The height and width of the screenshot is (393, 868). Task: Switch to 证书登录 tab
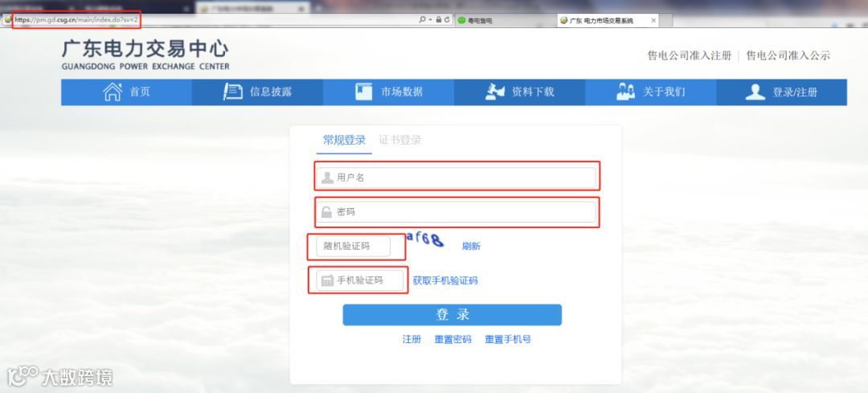(400, 140)
